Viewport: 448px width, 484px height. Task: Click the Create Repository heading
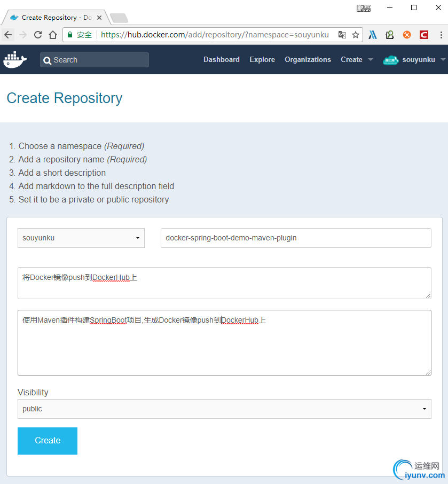[65, 98]
